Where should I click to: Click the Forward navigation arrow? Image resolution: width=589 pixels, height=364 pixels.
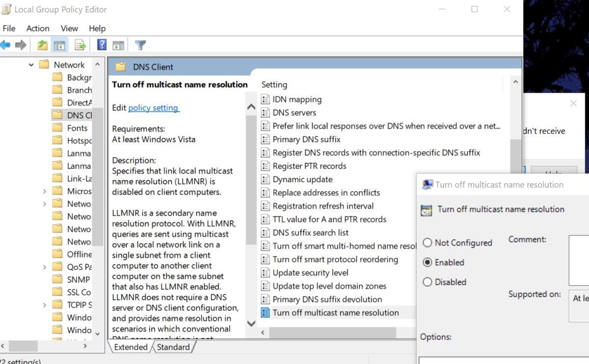click(20, 45)
